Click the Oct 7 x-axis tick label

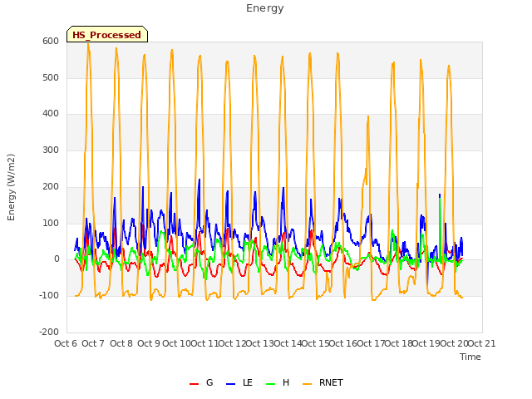click(x=93, y=343)
